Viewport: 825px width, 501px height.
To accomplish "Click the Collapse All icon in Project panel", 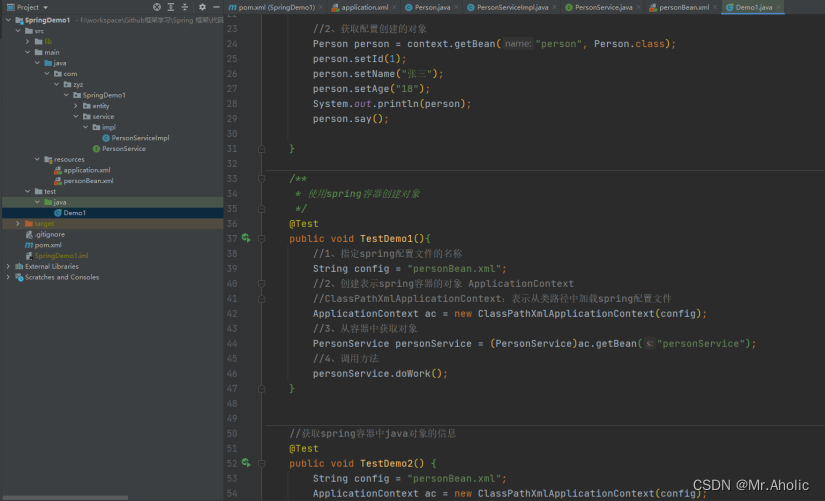I will click(185, 7).
